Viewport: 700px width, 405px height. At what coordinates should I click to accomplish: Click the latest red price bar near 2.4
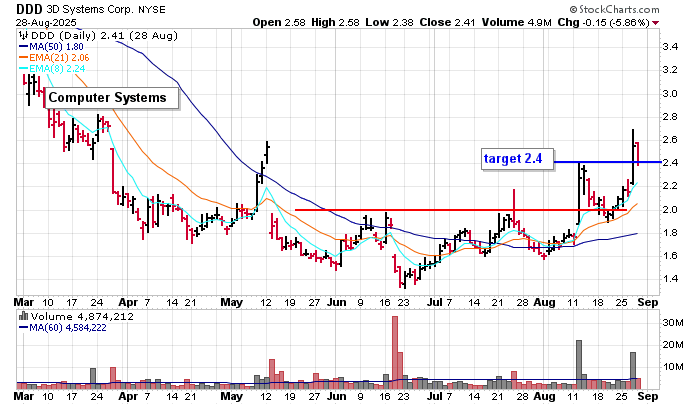tap(638, 154)
